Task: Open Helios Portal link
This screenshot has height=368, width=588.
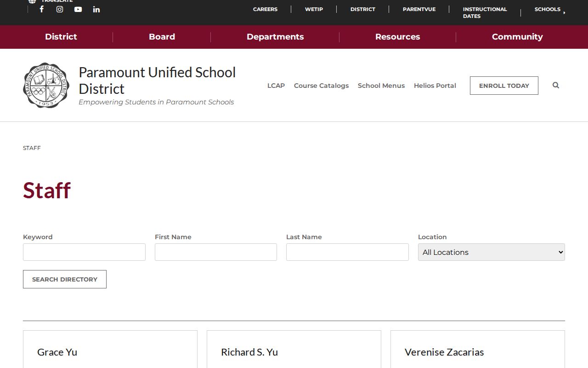Action: [x=435, y=86]
